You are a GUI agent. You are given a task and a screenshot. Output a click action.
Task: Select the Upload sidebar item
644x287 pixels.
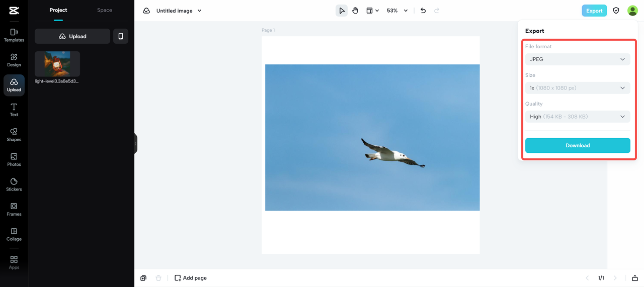pyautogui.click(x=14, y=85)
